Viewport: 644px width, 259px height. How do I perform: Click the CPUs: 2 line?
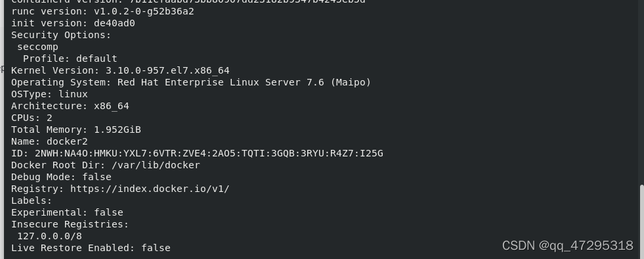(x=32, y=118)
